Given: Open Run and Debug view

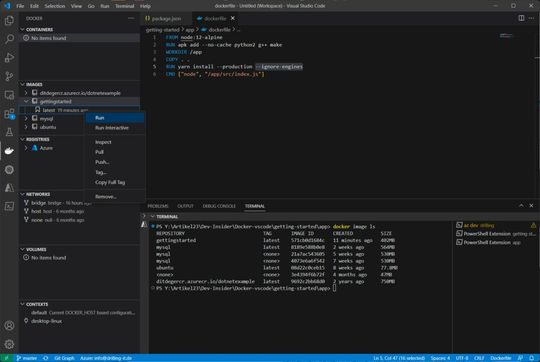Looking at the screenshot, I should point(9,58).
